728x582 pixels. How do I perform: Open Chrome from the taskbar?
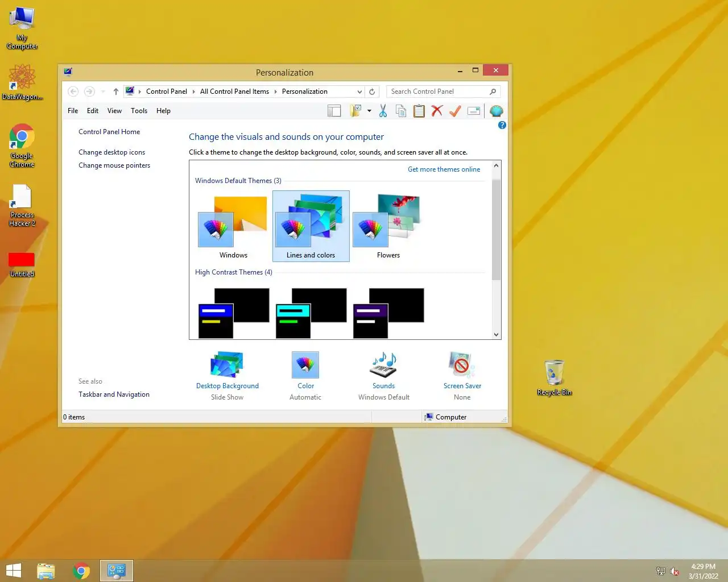point(81,571)
